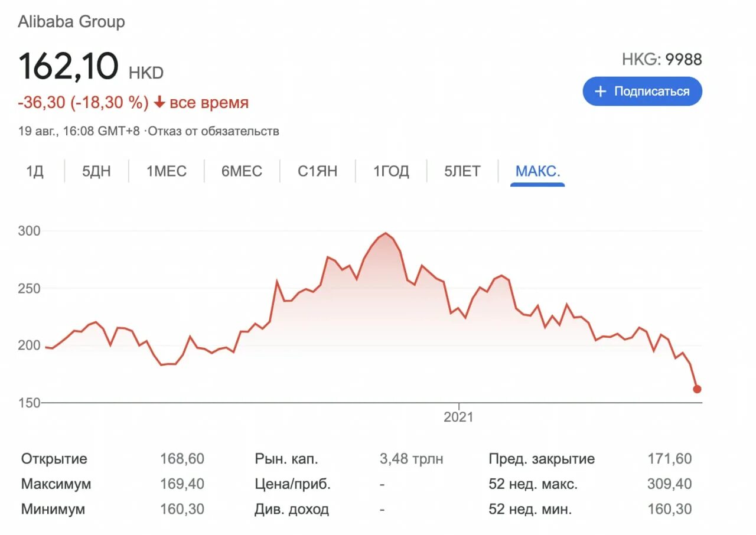This screenshot has height=535, width=756.
Task: Show the 6МЕС chart range
Action: click(x=242, y=172)
